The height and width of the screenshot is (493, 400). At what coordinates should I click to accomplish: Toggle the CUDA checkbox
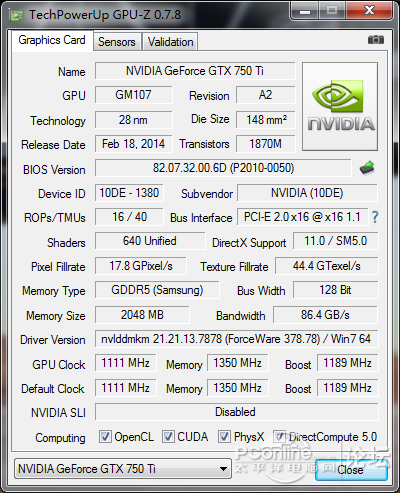[168, 437]
